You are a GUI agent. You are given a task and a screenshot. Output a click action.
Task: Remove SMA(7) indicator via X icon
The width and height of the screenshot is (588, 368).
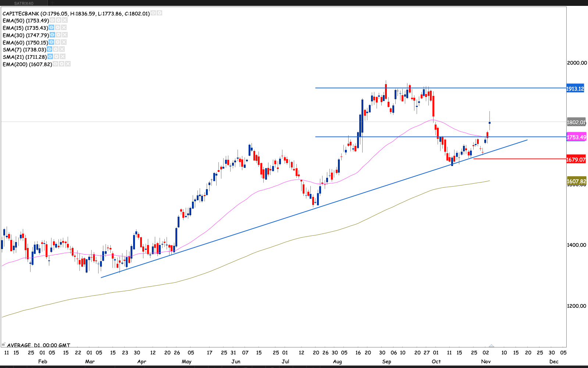(x=62, y=50)
